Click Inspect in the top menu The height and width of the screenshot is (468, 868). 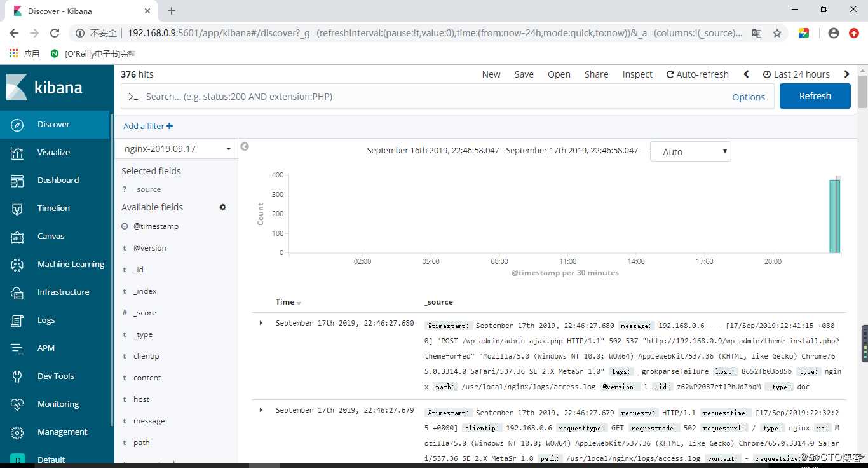[637, 74]
